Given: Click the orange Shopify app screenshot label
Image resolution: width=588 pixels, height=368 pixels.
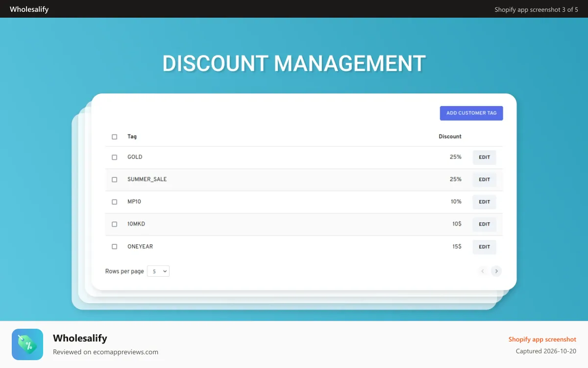Looking at the screenshot, I should (542, 340).
